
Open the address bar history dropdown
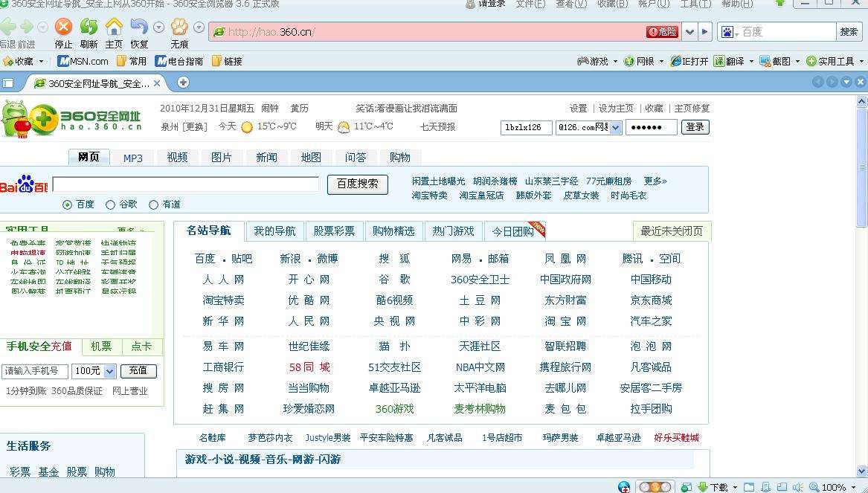(689, 31)
